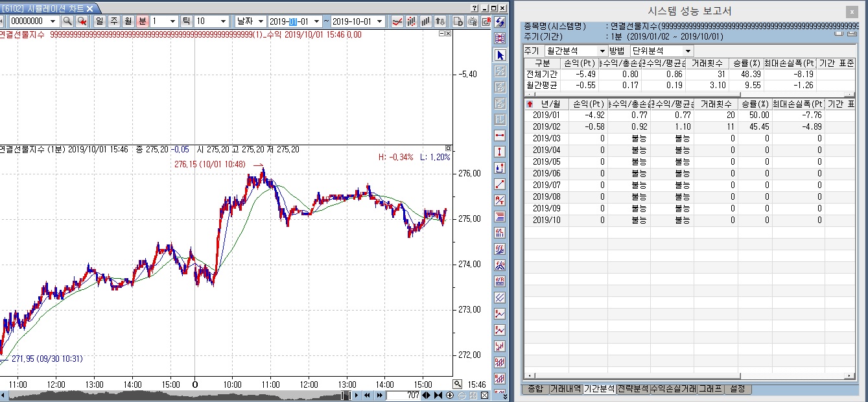Toggle the 분 (minute) period button

coord(142,21)
